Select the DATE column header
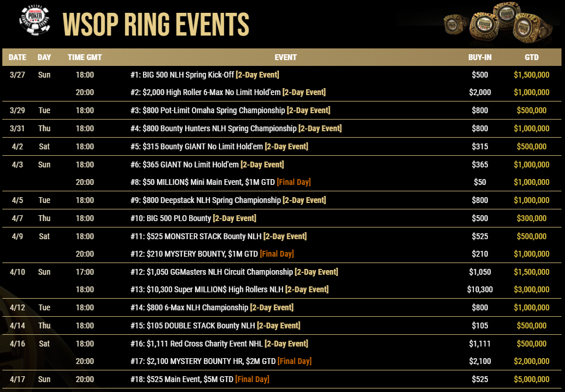The width and height of the screenshot is (565, 392). [x=18, y=57]
